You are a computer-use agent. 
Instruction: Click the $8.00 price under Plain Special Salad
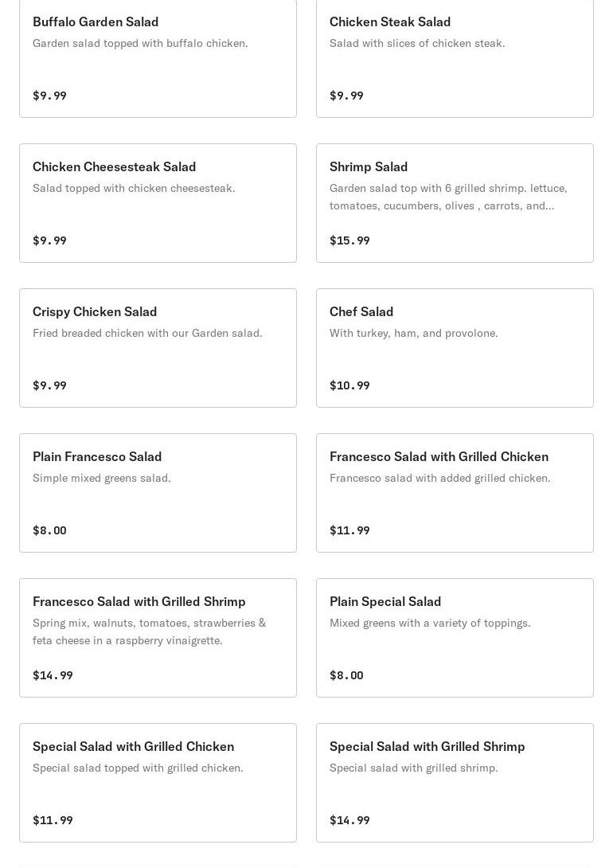click(346, 675)
